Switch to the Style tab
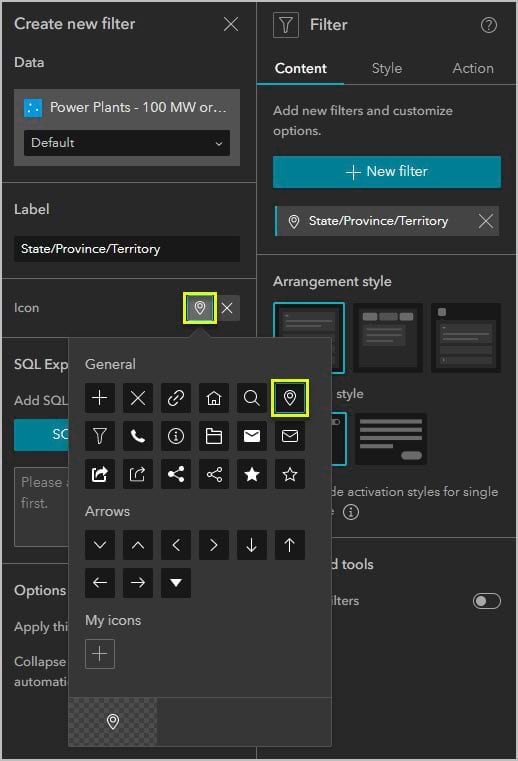Image resolution: width=518 pixels, height=761 pixels. click(x=386, y=68)
